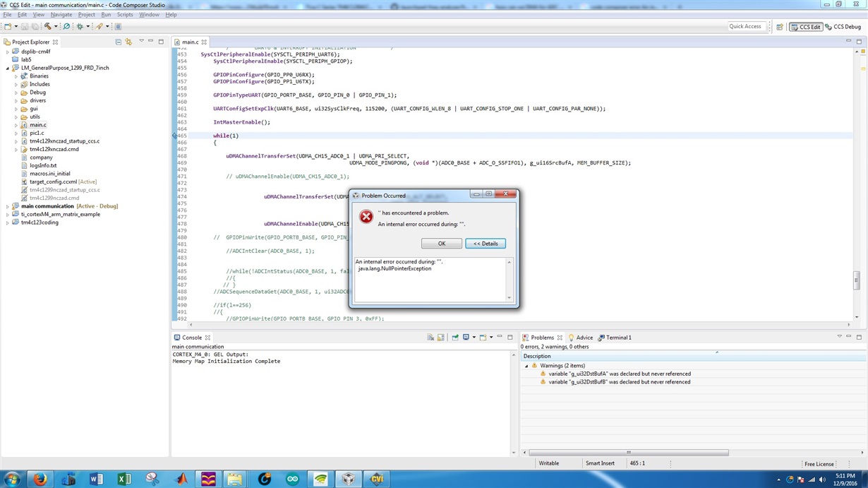Open the Debug bug icon
This screenshot has height=488, width=868.
click(x=80, y=27)
